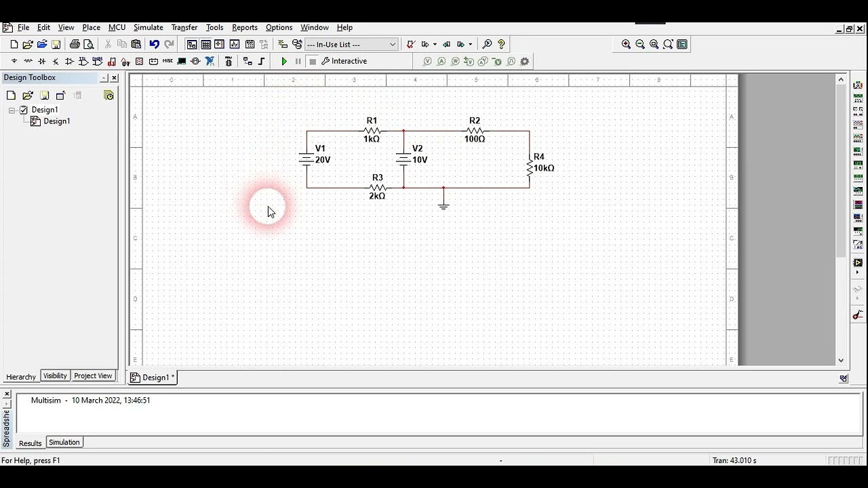This screenshot has height=488, width=868.
Task: Click the vertical scrollbar down arrow of the schematic
Action: pyautogui.click(x=842, y=361)
